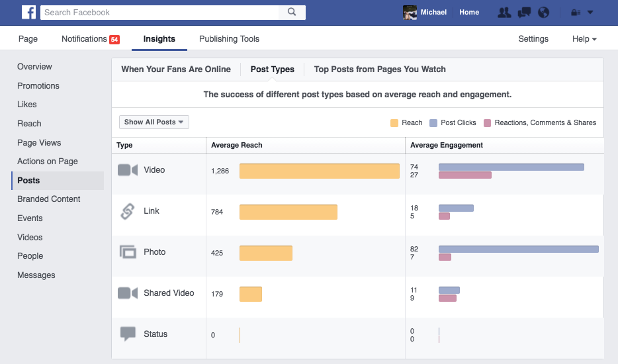
Task: Open Events in the sidebar
Action: pos(30,218)
